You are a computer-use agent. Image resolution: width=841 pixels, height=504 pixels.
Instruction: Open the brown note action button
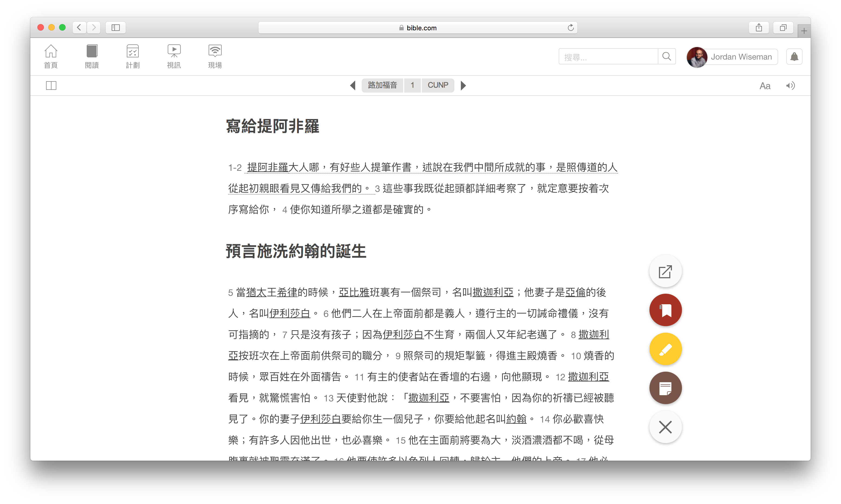coord(665,388)
